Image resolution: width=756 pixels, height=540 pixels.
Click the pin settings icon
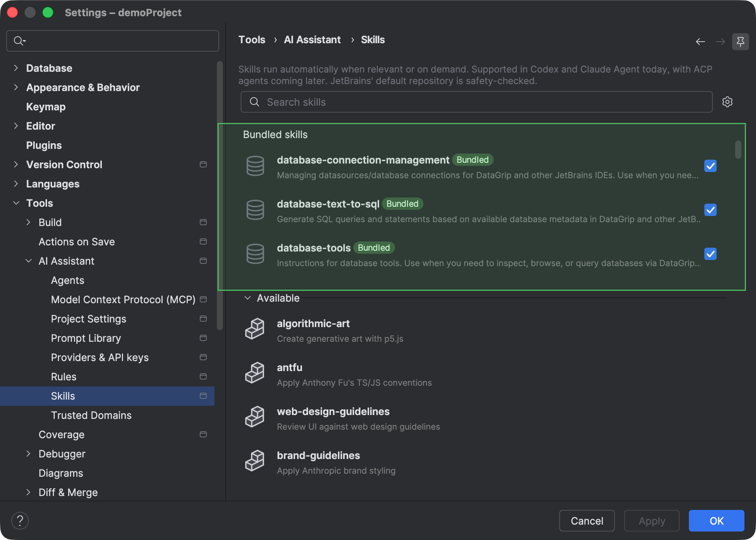[x=741, y=41]
